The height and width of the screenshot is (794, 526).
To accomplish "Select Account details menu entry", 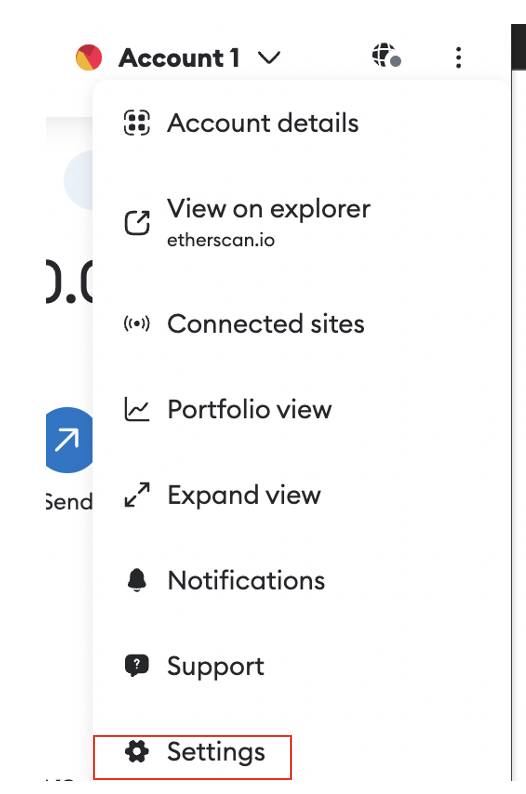I will click(301, 123).
